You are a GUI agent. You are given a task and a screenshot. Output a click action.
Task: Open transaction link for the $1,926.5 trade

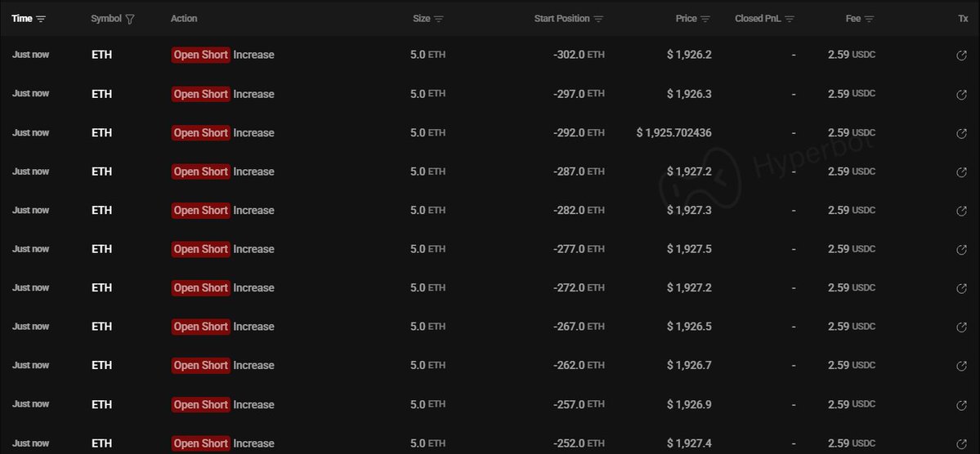click(x=962, y=327)
